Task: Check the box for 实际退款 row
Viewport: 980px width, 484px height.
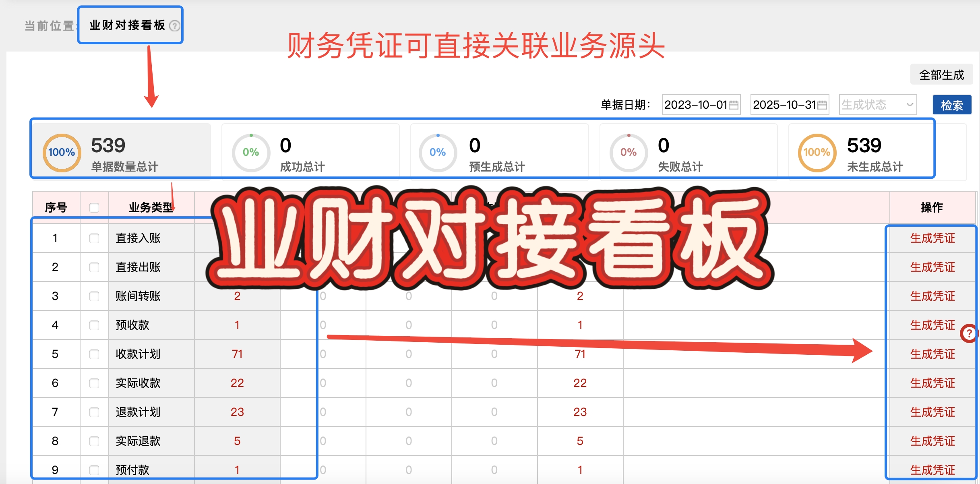Action: [94, 441]
